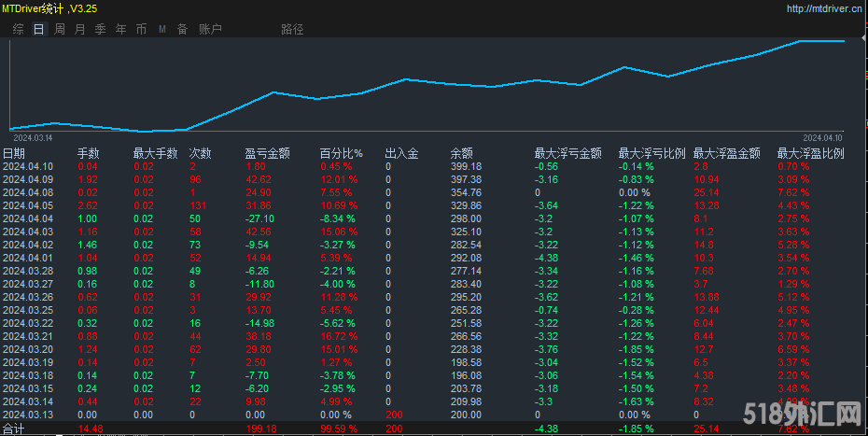Show the 季 quarterly statistics

point(100,29)
